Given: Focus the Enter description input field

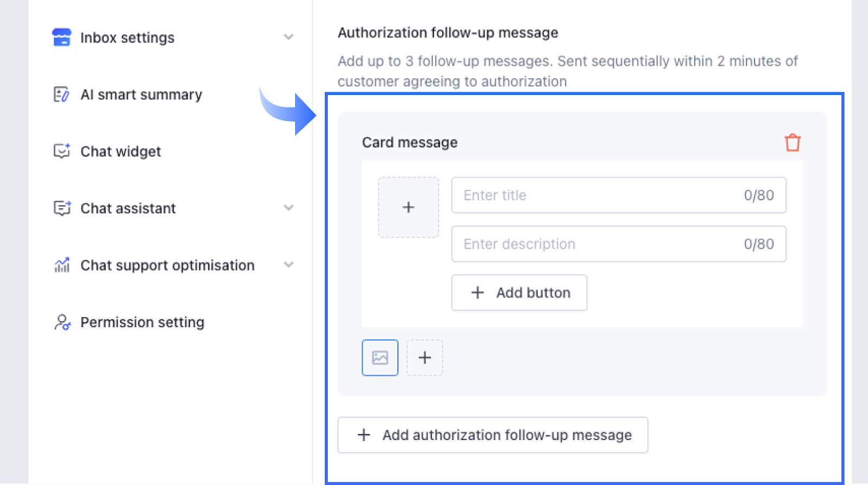Looking at the screenshot, I should tap(597, 244).
